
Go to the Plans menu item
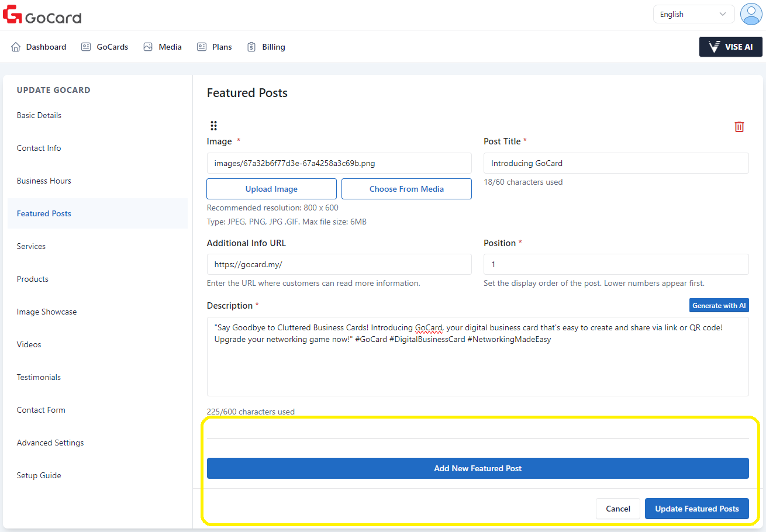click(215, 47)
